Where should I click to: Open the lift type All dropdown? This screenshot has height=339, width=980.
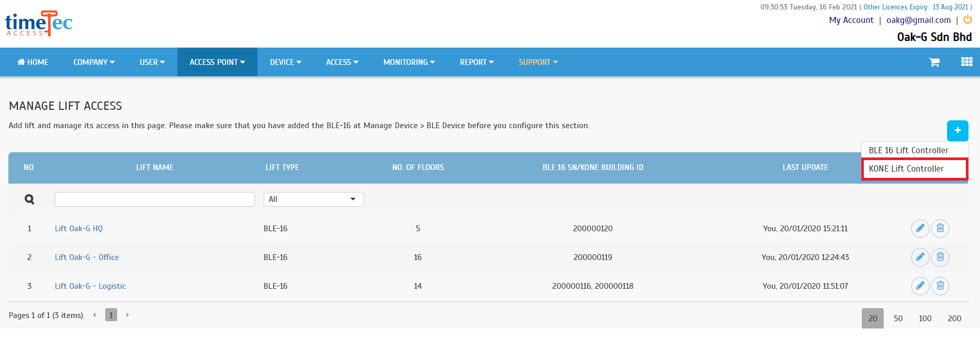pos(313,199)
